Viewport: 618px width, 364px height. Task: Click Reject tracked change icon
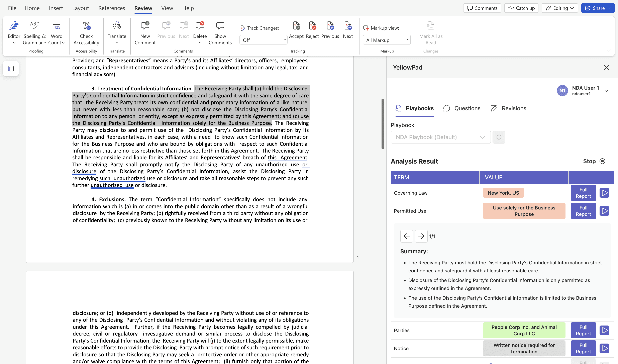click(312, 26)
